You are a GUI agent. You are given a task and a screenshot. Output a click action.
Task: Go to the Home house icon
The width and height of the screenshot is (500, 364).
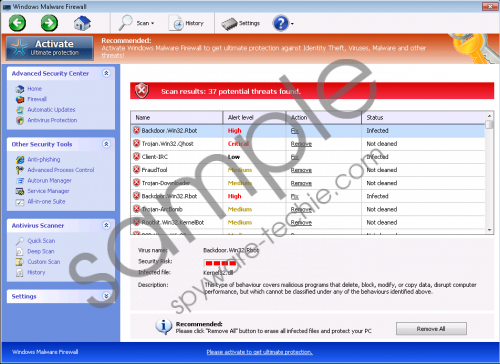tap(82, 23)
